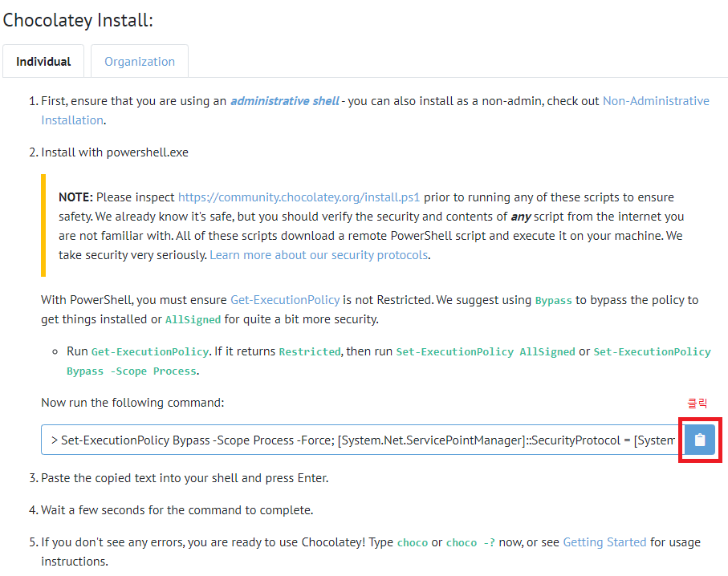728x576 pixels.
Task: Select 'Set-ExecutionPolicy AllSigned' code text
Action: click(486, 352)
